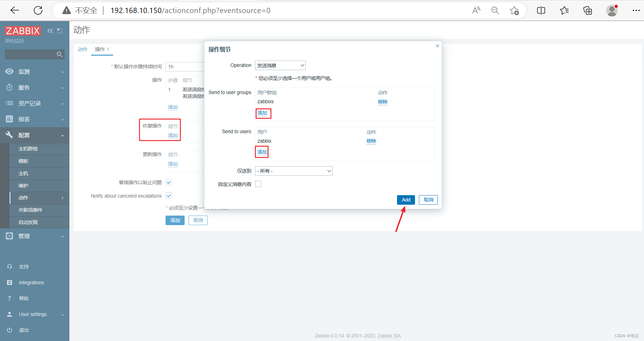Click 添加 link under 更新操作
The image size is (644, 341).
pyautogui.click(x=173, y=164)
